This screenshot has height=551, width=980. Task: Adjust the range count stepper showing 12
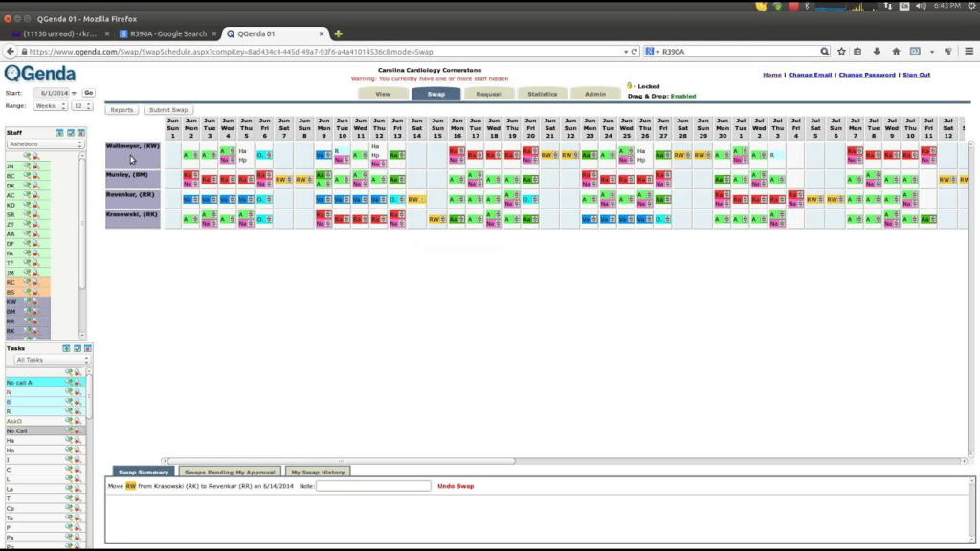[82, 105]
